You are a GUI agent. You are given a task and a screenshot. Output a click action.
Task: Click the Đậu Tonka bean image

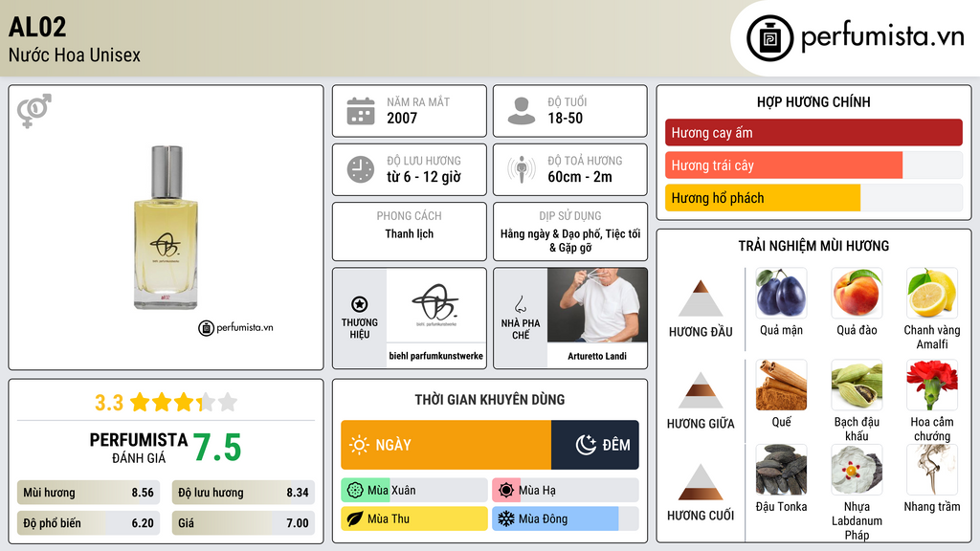pos(781,470)
